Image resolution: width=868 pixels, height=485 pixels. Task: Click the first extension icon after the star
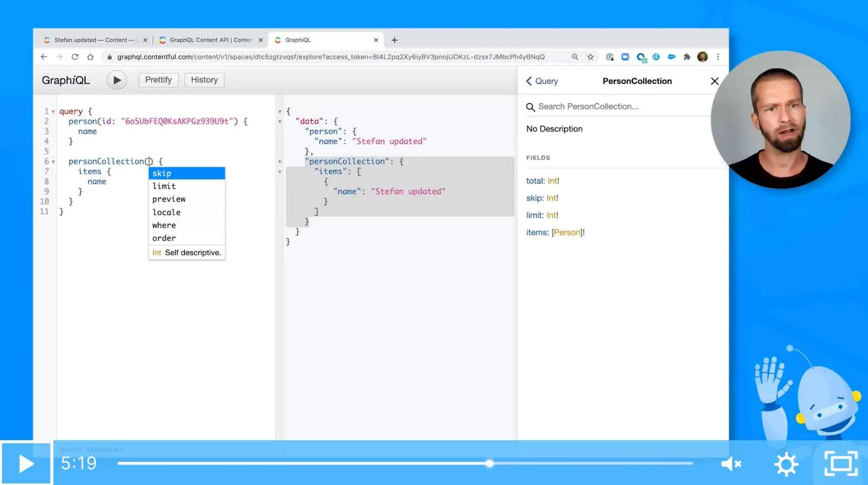click(x=610, y=57)
